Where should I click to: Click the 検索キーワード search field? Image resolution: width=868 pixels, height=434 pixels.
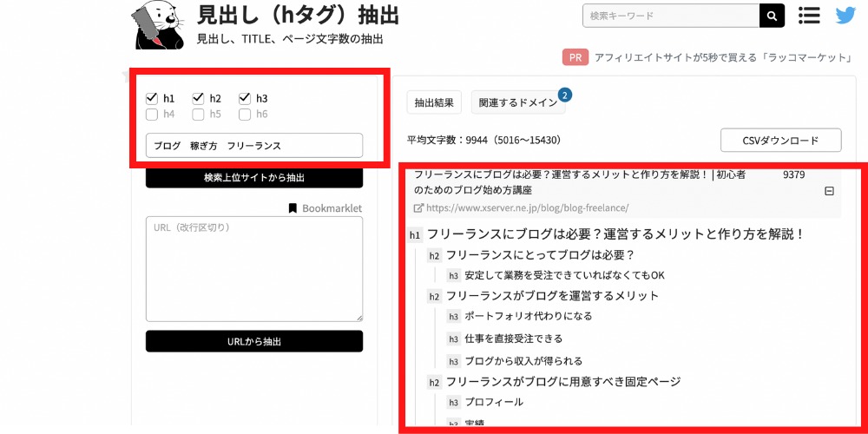pos(670,16)
